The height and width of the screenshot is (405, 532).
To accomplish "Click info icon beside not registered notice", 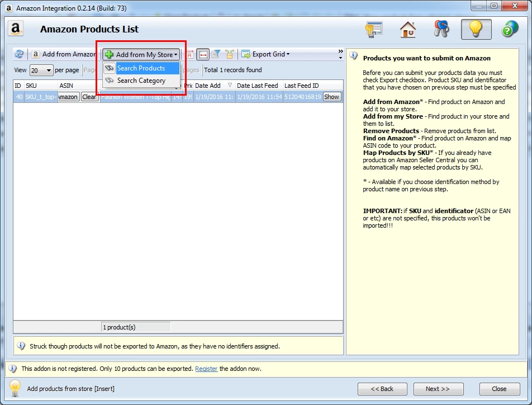I will pos(12,369).
